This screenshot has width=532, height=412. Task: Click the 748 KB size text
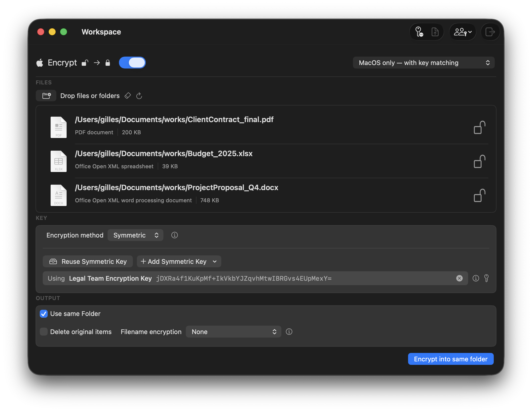[210, 200]
